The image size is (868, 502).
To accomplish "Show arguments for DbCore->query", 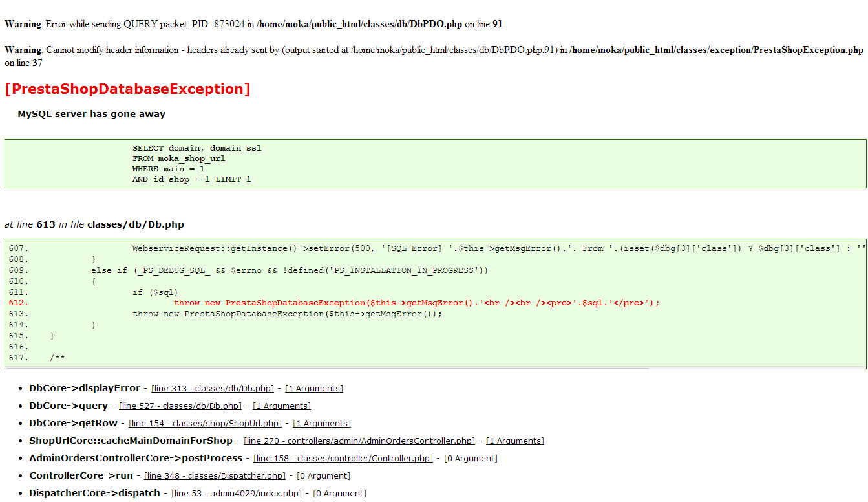I will click(282, 406).
